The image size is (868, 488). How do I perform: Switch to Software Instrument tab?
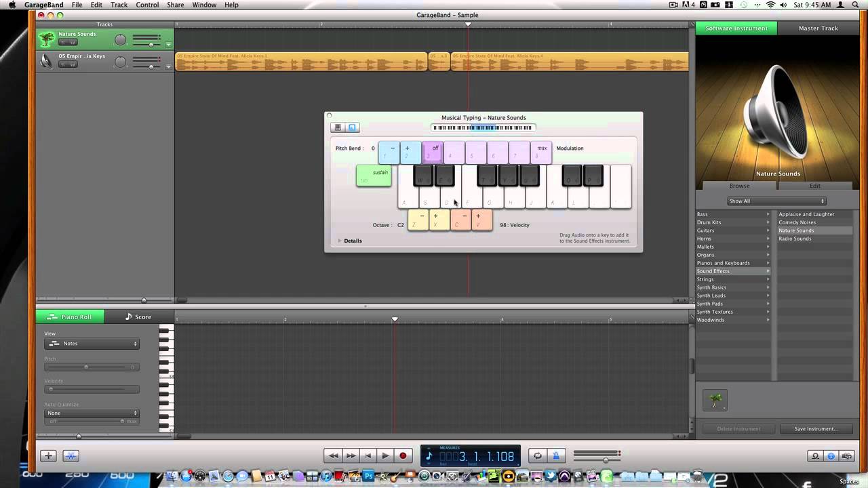pos(736,28)
